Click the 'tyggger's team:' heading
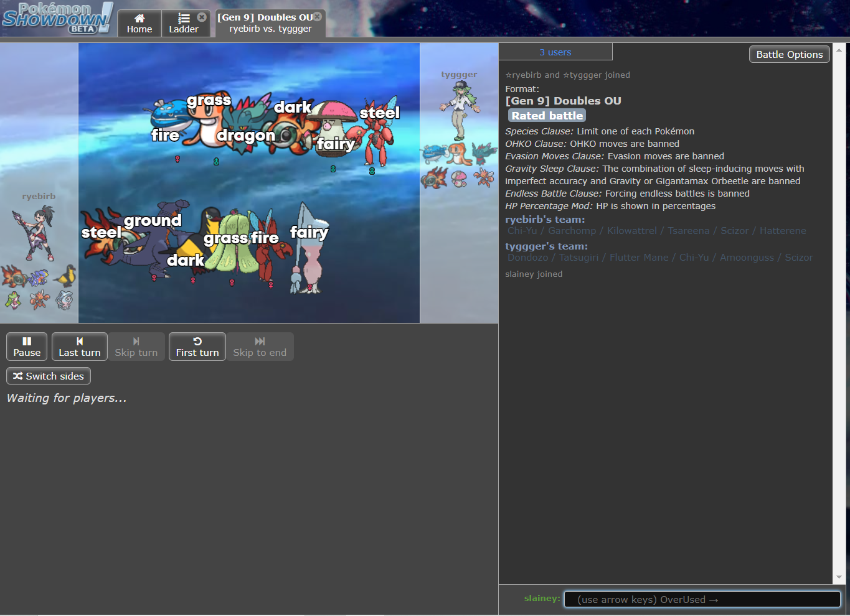The height and width of the screenshot is (616, 850). click(546, 246)
